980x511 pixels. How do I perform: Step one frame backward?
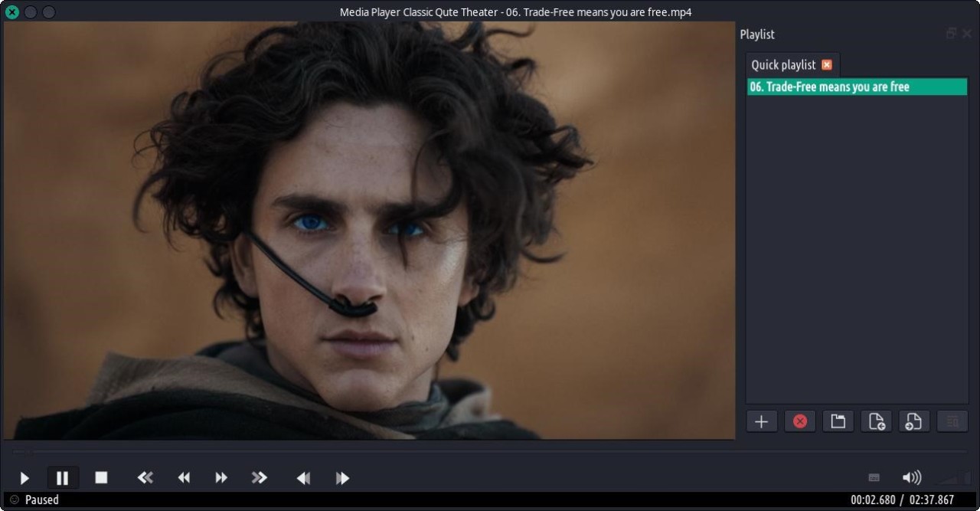[x=304, y=478]
